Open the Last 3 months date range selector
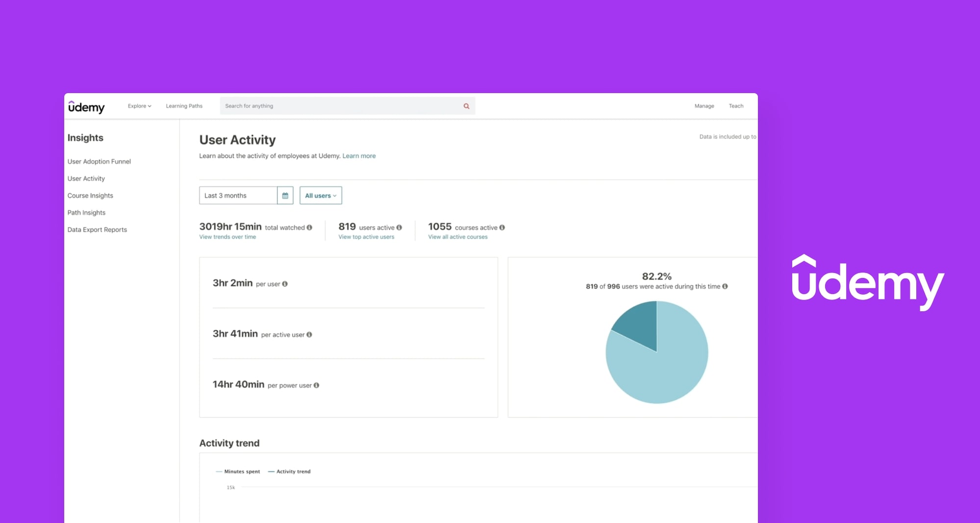The height and width of the screenshot is (523, 980). click(238, 196)
